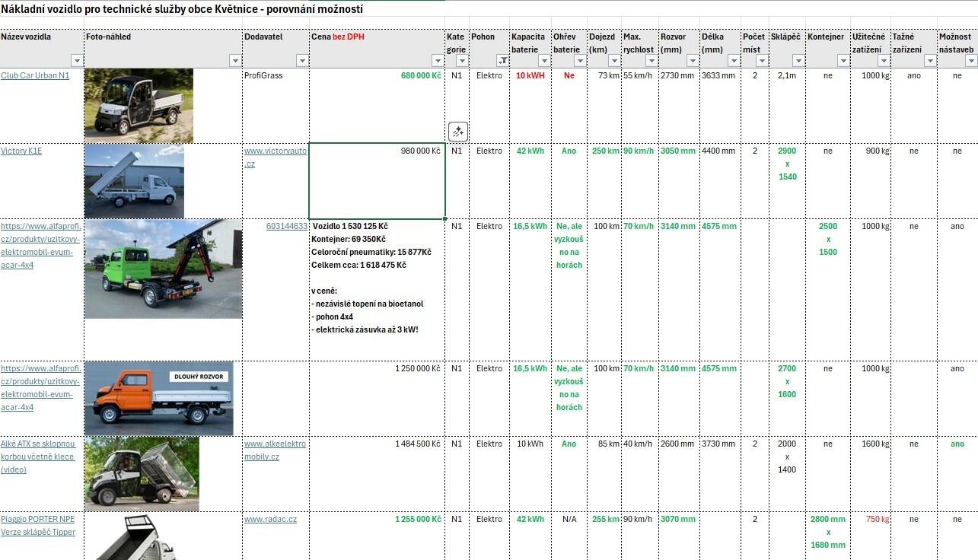Follow the Victory K1E hyperlink
The width and height of the screenshot is (978, 560).
(21, 151)
